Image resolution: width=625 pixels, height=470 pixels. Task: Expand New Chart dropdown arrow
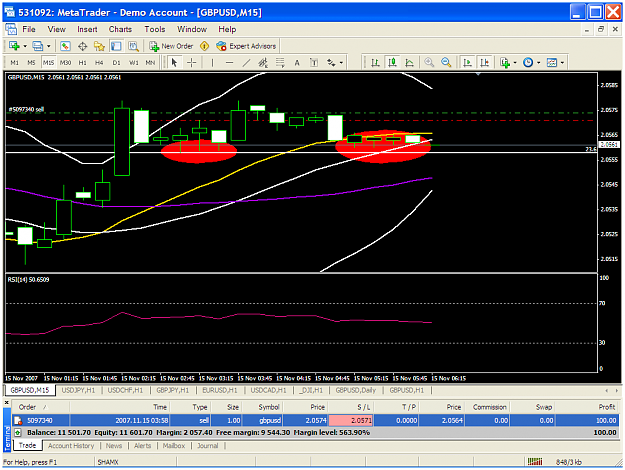(25, 46)
